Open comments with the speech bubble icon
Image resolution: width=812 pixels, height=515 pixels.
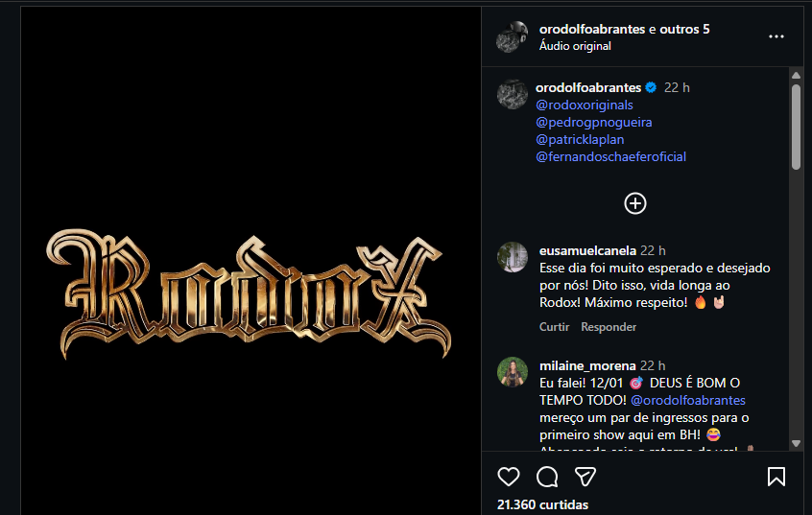pyautogui.click(x=547, y=477)
